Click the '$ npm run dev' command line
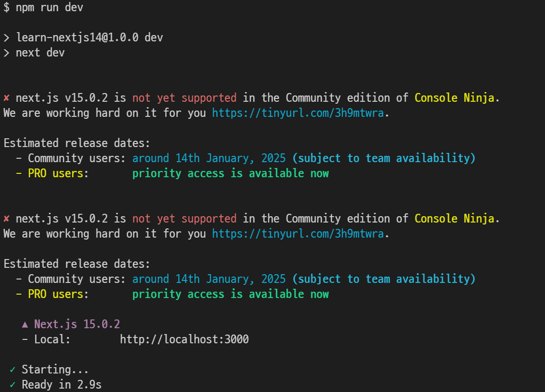This screenshot has height=392, width=545. click(x=43, y=7)
